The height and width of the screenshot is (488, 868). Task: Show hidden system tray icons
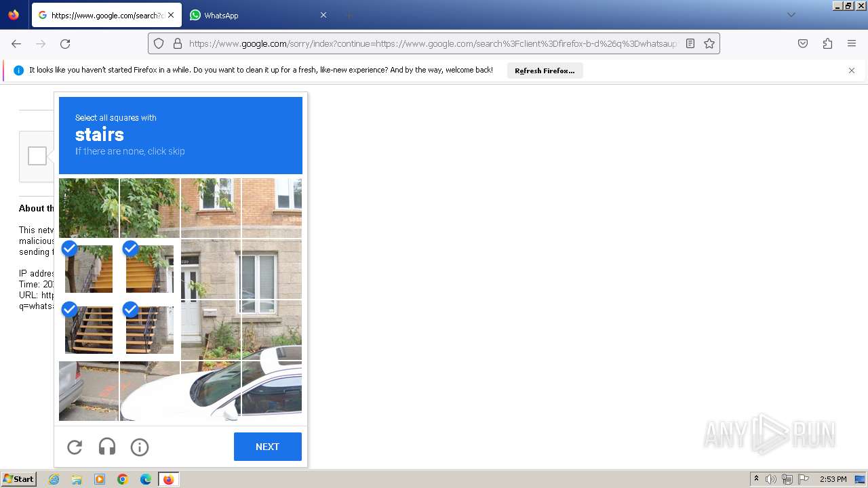756,479
